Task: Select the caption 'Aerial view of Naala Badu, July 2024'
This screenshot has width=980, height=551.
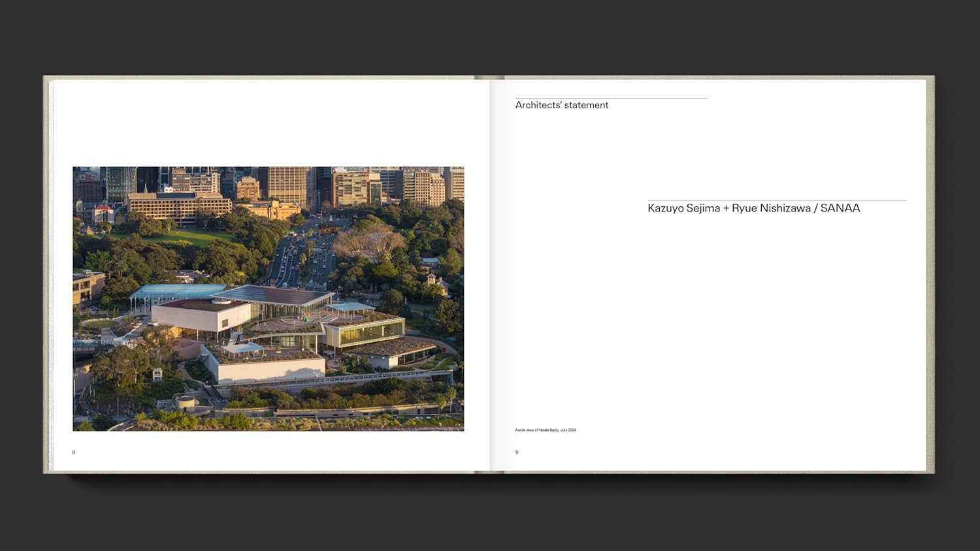Action: (547, 430)
